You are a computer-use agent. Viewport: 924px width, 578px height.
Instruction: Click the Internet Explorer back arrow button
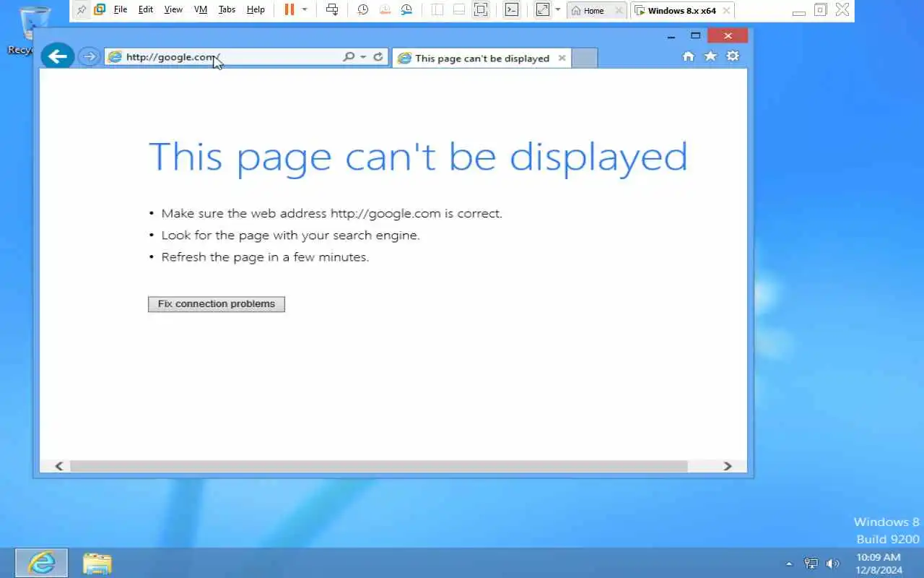click(x=58, y=56)
